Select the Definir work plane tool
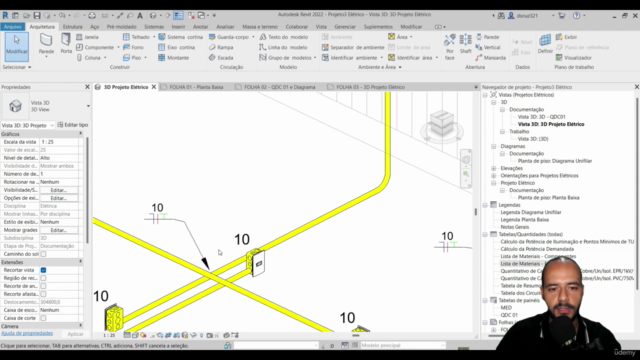The image size is (640, 360). coord(545,44)
